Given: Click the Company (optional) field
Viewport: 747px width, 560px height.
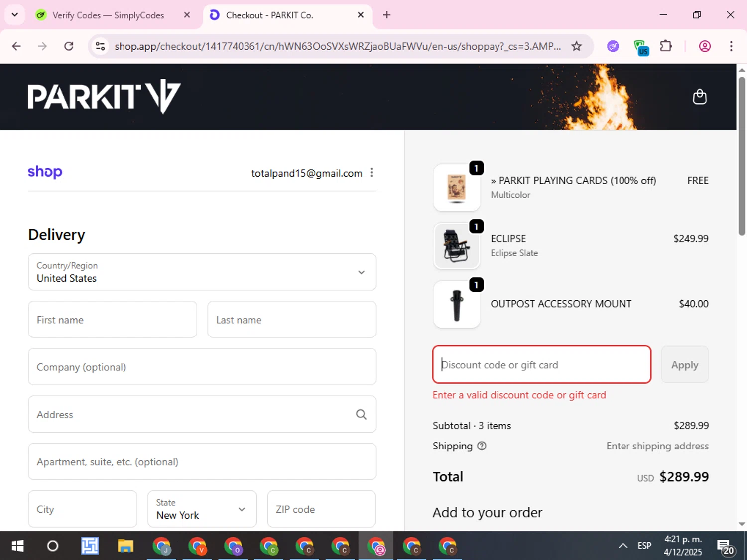Looking at the screenshot, I should (202, 367).
